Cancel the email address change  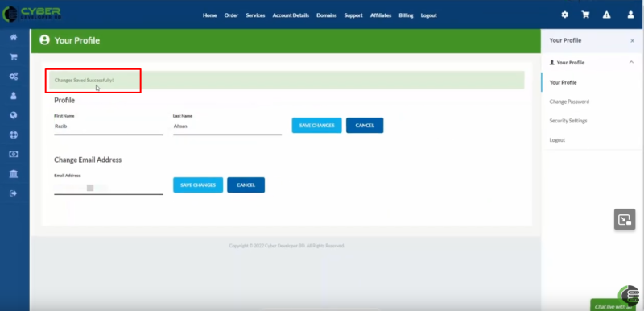click(x=246, y=185)
